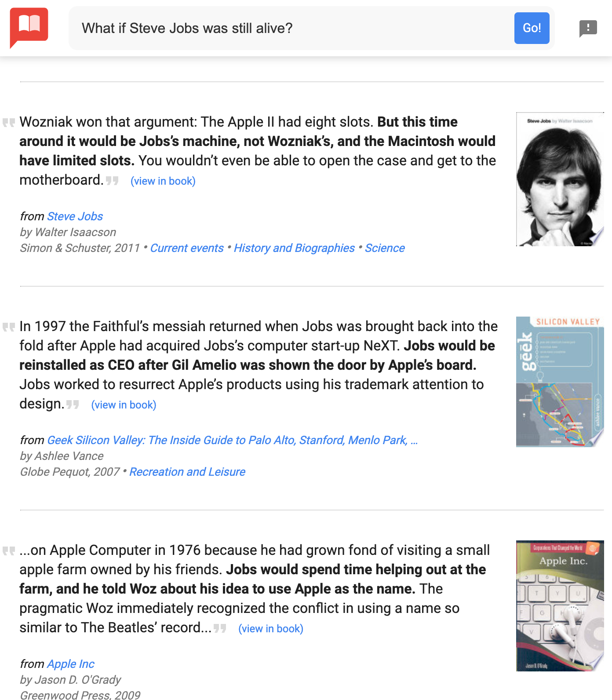The height and width of the screenshot is (700, 612).
Task: Click the opening quote mark of Wozniak passage
Action: (9, 122)
